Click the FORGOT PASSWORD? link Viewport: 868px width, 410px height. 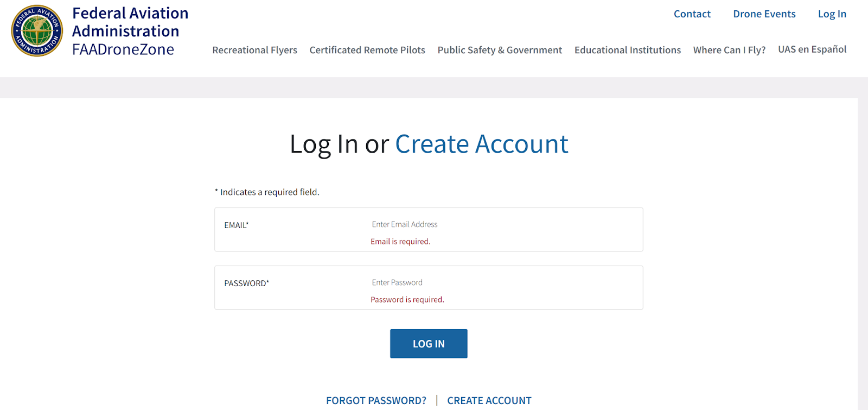[376, 401]
